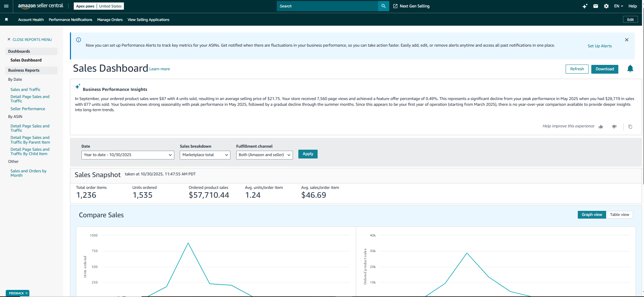Click into the top Search field
Viewport: 644px width, 297px height.
click(x=327, y=6)
